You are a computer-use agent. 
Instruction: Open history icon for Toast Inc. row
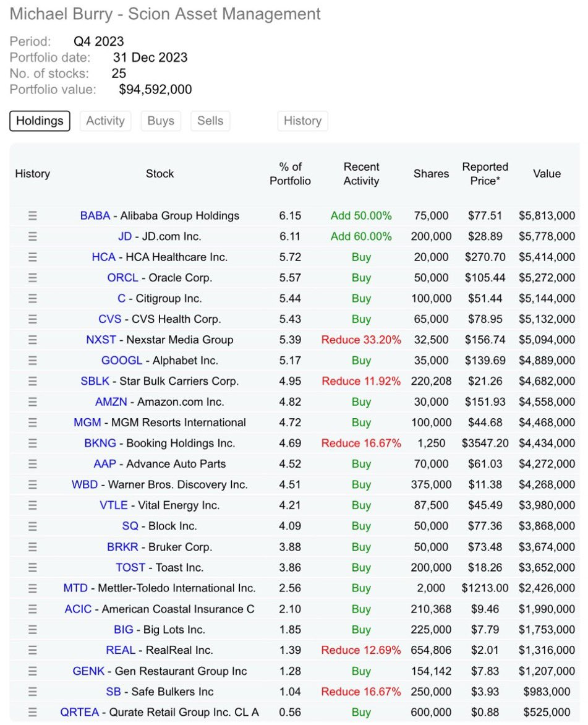coord(33,567)
